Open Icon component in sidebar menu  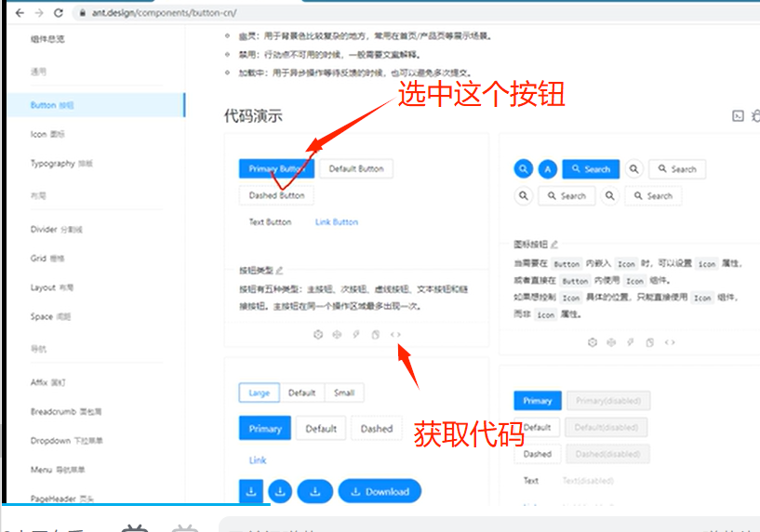47,134
